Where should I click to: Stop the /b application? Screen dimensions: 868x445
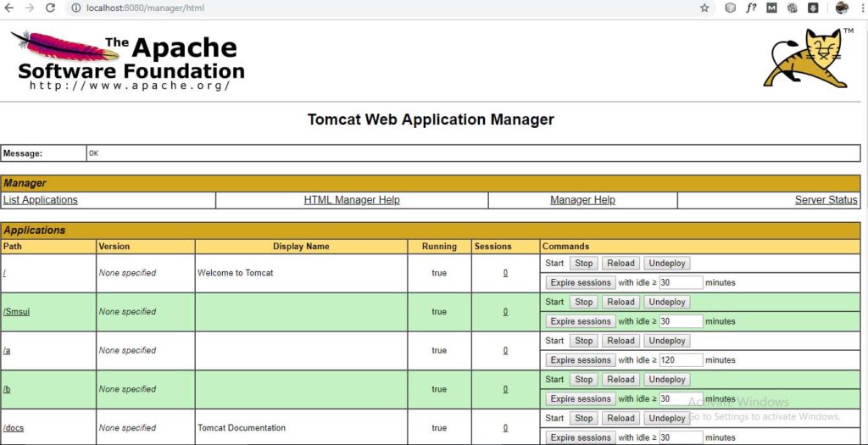click(583, 380)
